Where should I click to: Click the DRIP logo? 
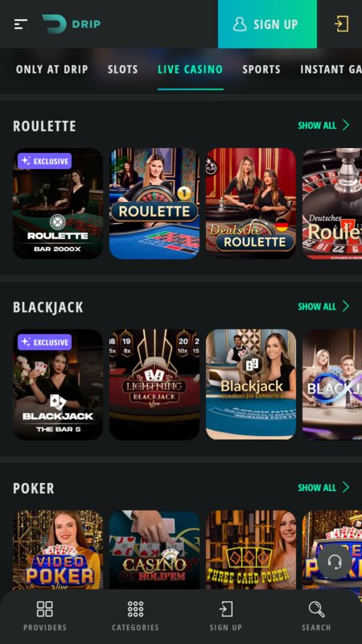pyautogui.click(x=71, y=24)
